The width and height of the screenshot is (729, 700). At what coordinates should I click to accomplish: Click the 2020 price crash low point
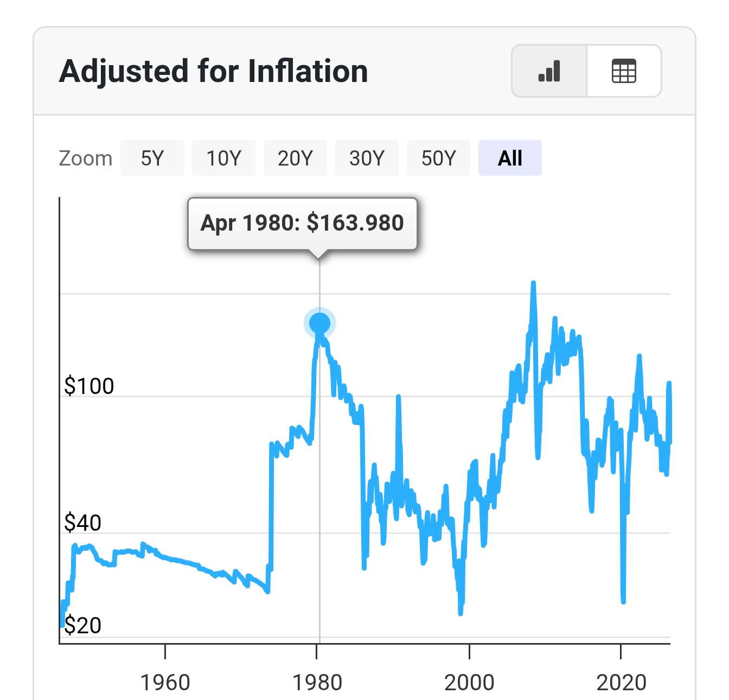coord(623,601)
